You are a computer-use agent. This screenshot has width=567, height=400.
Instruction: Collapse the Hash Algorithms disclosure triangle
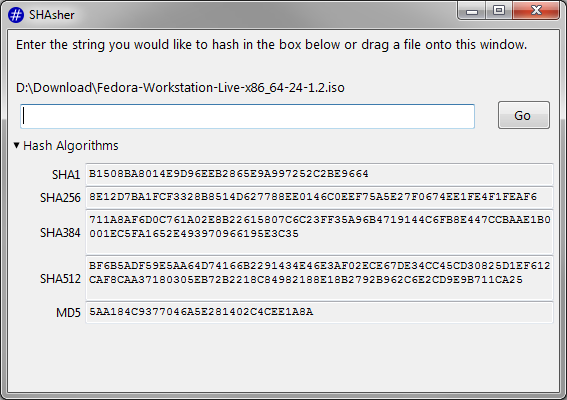(x=16, y=145)
